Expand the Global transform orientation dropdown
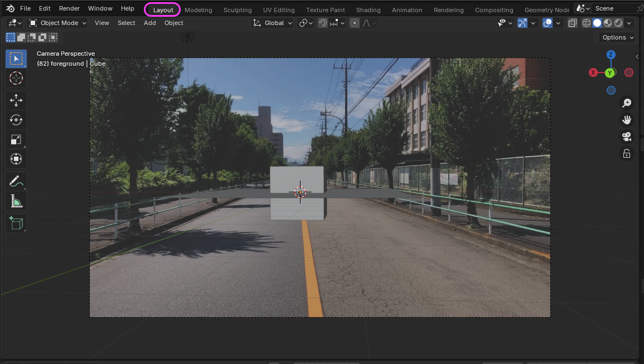 (x=273, y=23)
